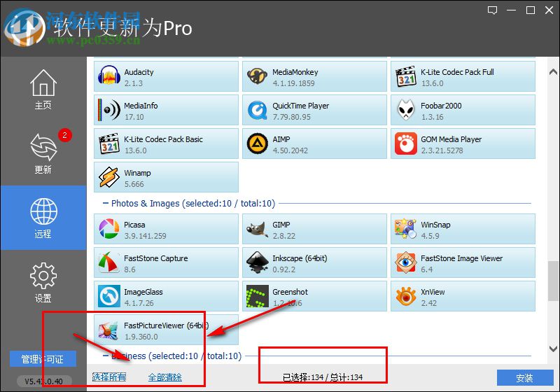Click the XnView icon

(406, 296)
